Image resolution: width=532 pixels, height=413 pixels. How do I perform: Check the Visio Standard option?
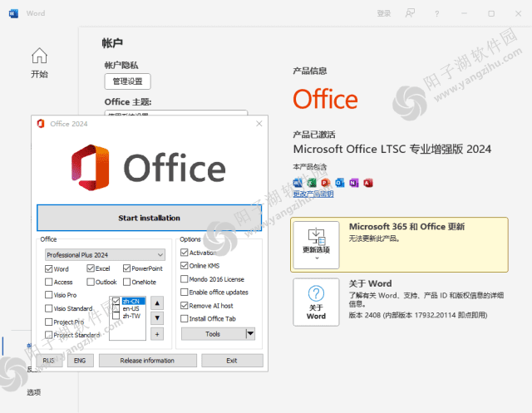pos(48,308)
